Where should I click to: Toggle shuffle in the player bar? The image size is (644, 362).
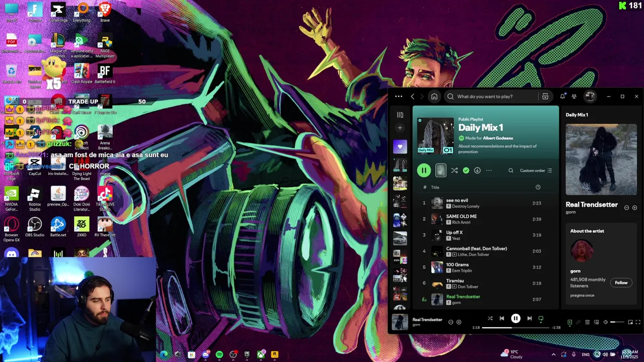click(490, 318)
